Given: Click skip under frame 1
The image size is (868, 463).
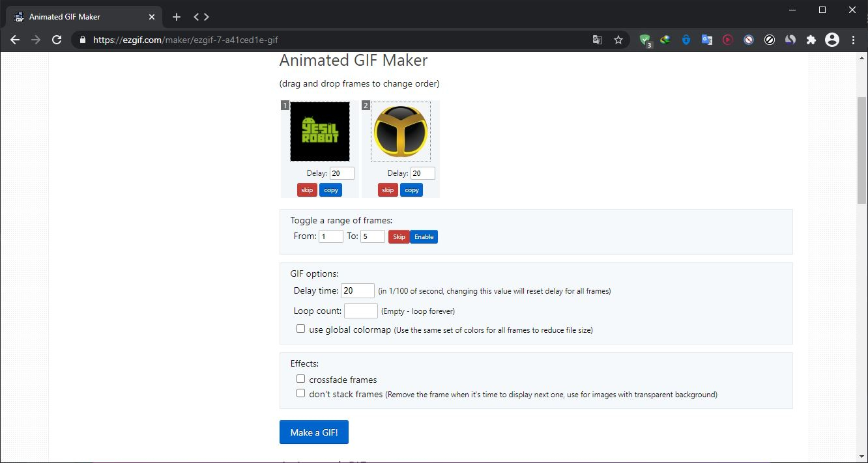Looking at the screenshot, I should pyautogui.click(x=307, y=190).
